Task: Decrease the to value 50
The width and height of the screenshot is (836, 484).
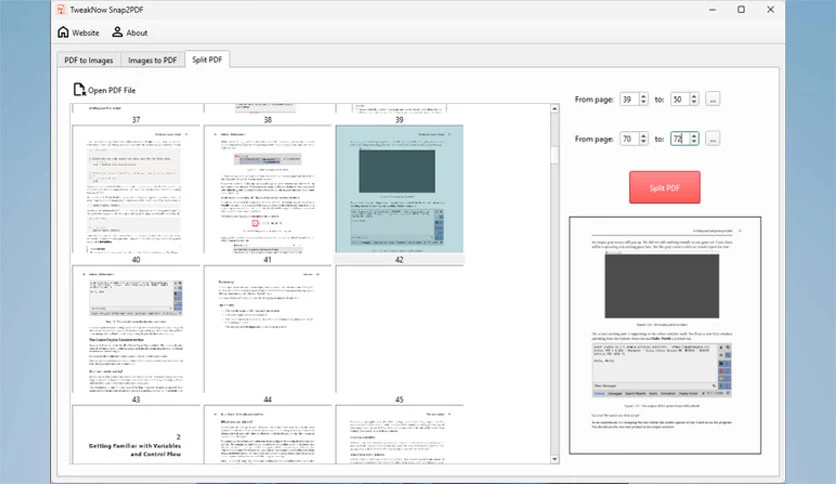Action: (694, 102)
